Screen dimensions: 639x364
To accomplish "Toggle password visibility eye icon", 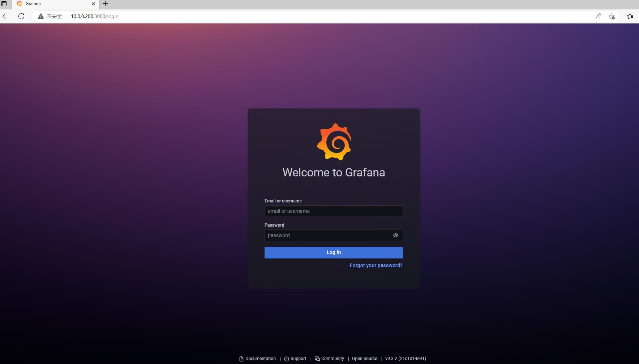I will 396,235.
